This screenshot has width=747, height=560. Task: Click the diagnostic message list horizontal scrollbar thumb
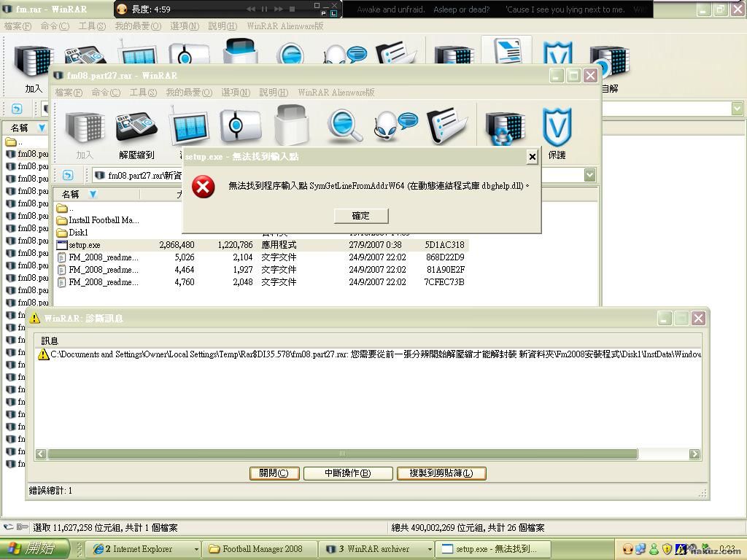coord(343,454)
